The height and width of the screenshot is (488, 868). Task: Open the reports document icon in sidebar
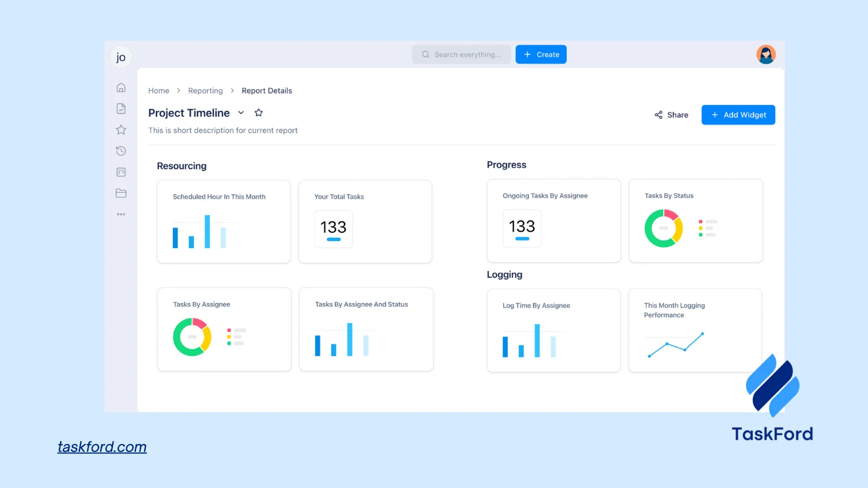click(121, 108)
